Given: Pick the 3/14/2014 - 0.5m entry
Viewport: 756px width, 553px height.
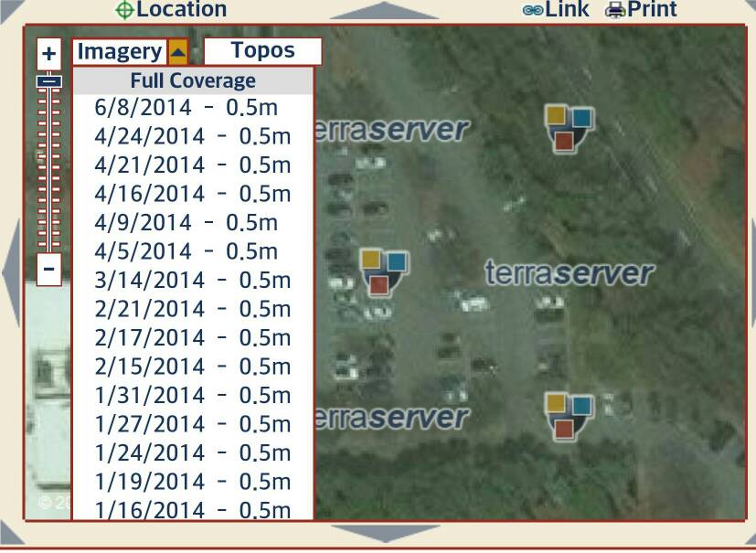Looking at the screenshot, I should tap(192, 281).
